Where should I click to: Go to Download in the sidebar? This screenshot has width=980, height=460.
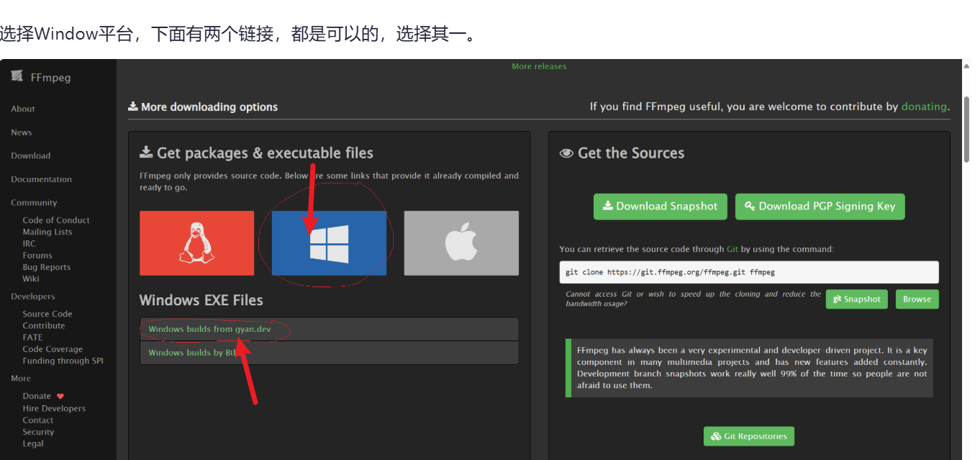tap(31, 155)
